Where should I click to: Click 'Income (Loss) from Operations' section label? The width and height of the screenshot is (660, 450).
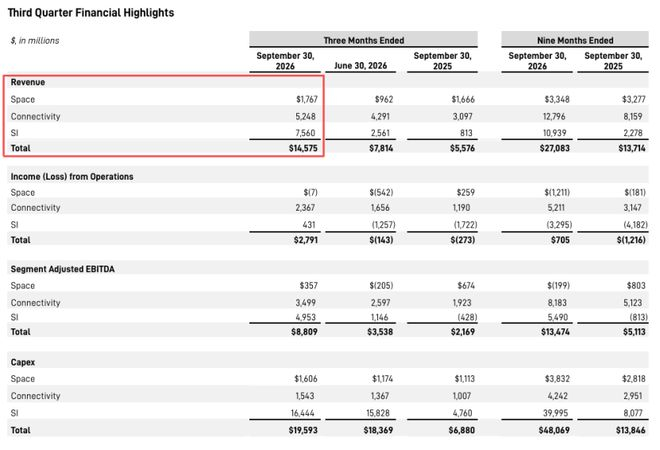pos(72,176)
